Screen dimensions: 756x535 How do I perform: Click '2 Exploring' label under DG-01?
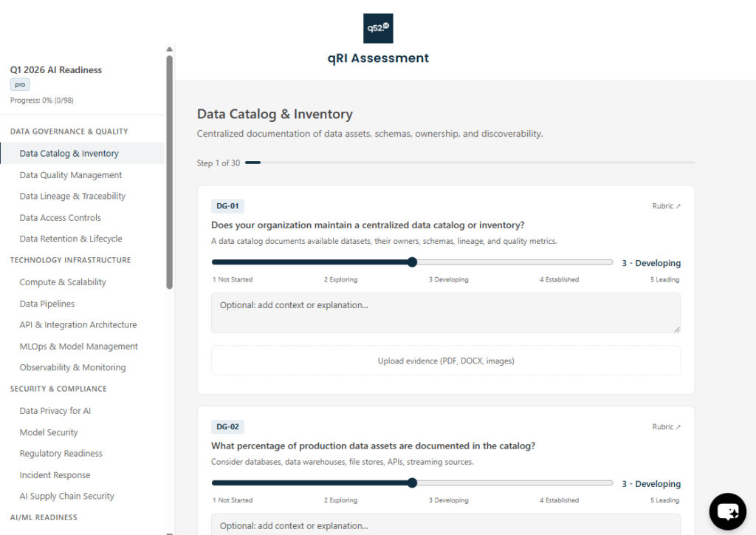pyautogui.click(x=340, y=279)
